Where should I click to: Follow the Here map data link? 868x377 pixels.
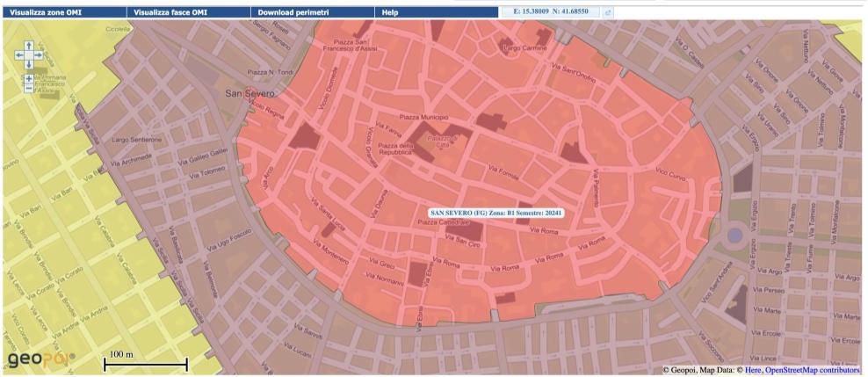tap(755, 371)
